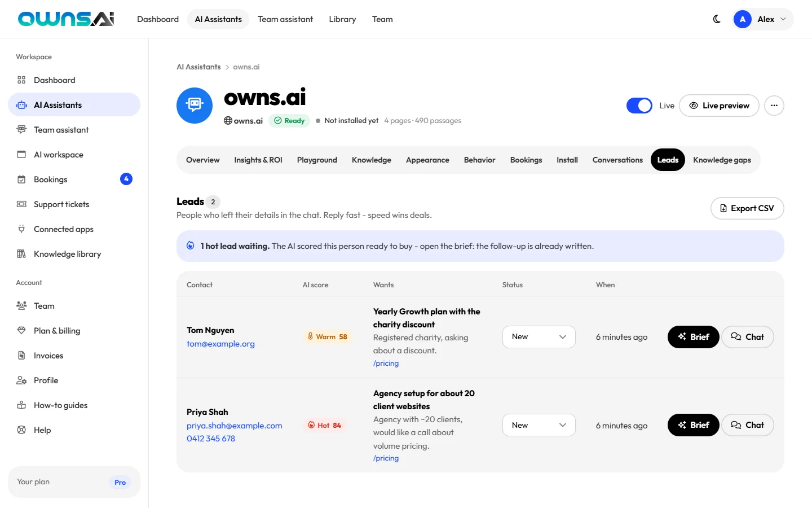Open the Alex account dropdown chevron
The image size is (812, 508).
tap(783, 19)
